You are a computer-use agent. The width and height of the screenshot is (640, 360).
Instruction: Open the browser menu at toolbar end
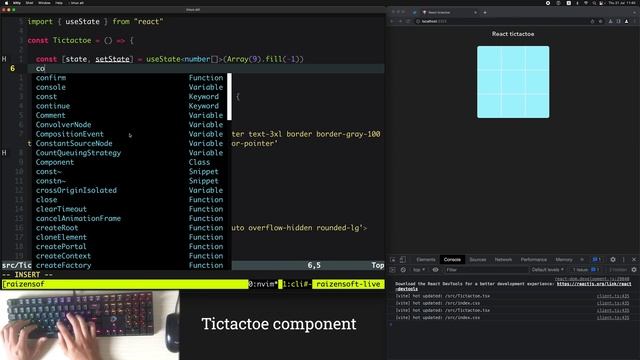point(635,21)
